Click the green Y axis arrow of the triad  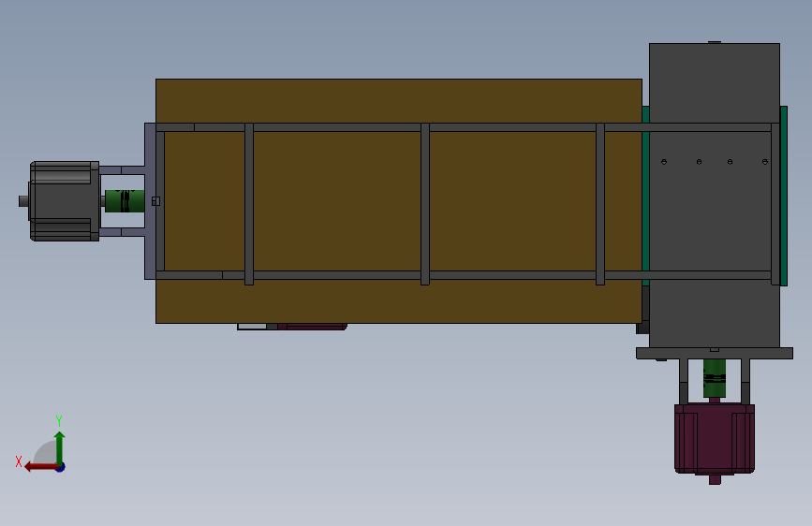pyautogui.click(x=60, y=447)
